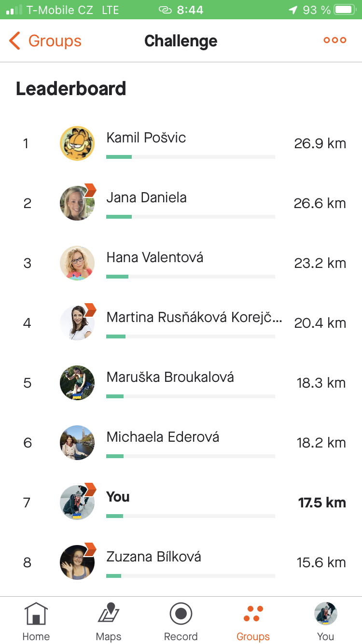362x644 pixels.
Task: Open the three-dot more options menu
Action: click(x=334, y=41)
